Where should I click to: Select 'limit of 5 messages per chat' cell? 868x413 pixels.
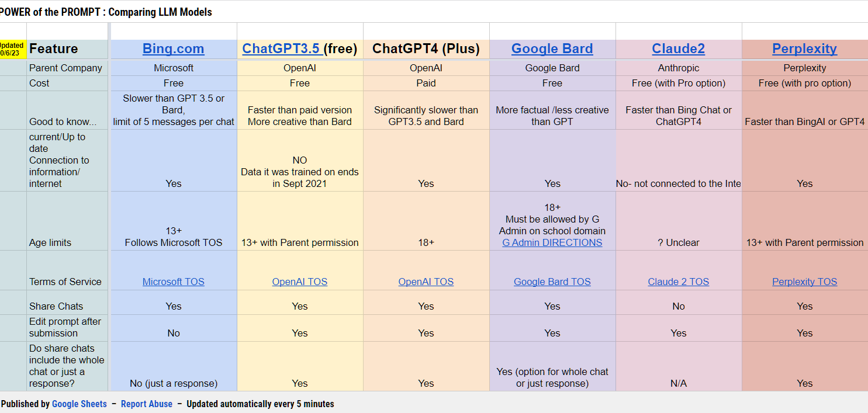pos(174,110)
